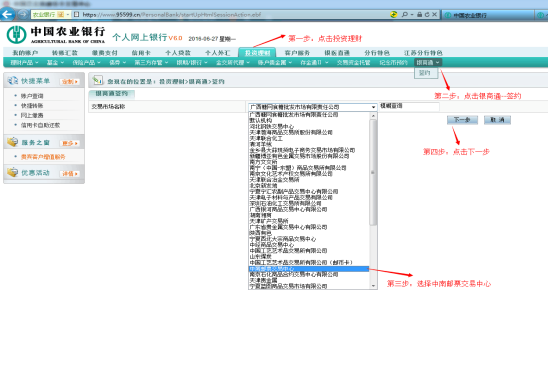549x370 pixels.
Task: Click the 服务之窗 panel icon
Action: pos(13,142)
